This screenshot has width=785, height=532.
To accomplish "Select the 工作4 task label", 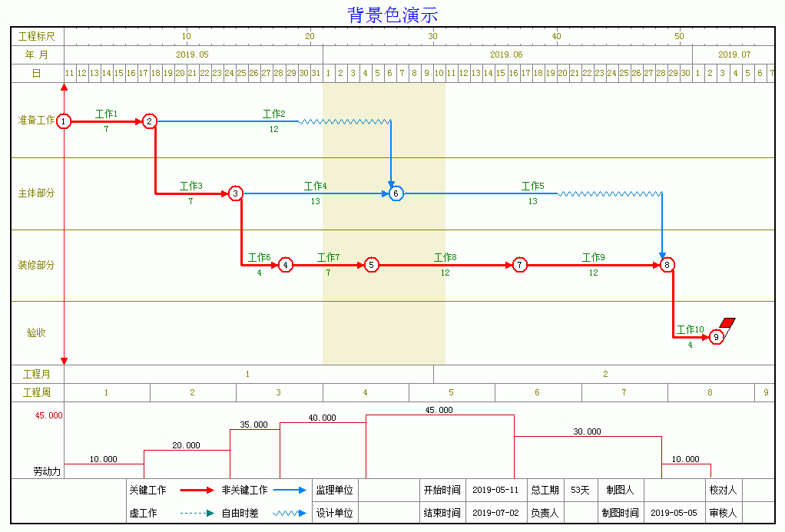I will tap(316, 187).
